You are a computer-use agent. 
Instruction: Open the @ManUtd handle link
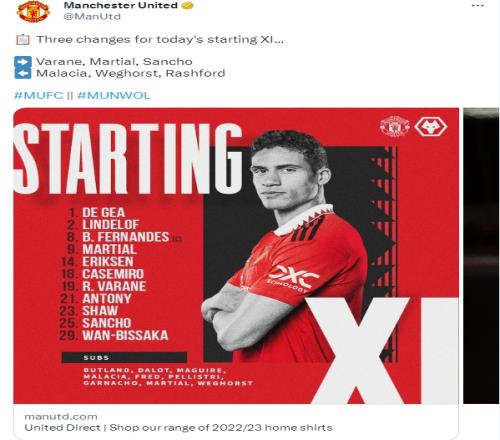pyautogui.click(x=92, y=16)
